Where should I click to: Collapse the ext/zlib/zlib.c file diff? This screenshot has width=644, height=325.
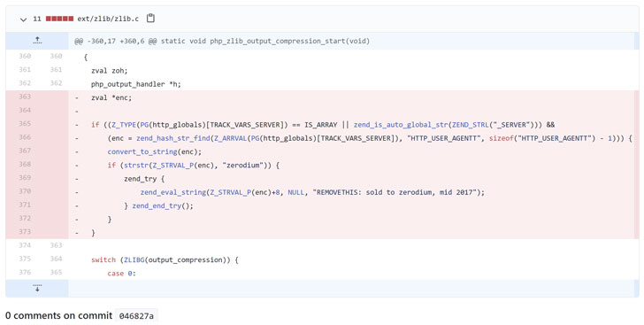tap(23, 19)
